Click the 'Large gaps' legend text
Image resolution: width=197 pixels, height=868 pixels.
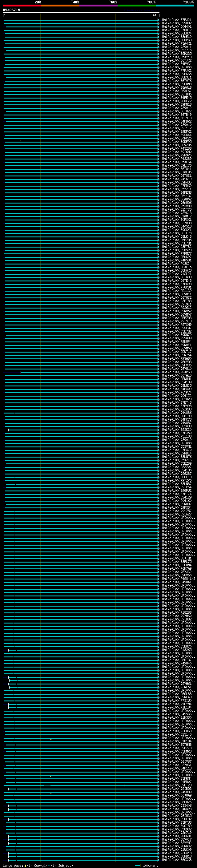tap(14, 865)
